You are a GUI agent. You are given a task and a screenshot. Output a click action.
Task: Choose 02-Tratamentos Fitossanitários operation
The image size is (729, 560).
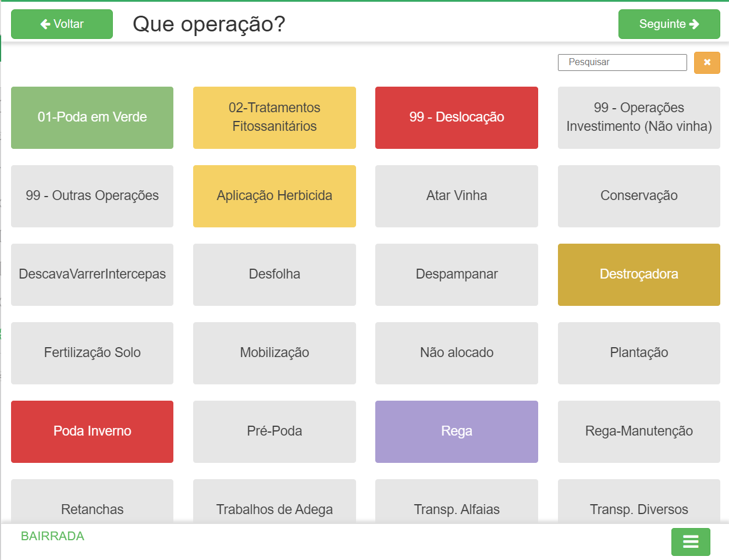(274, 117)
